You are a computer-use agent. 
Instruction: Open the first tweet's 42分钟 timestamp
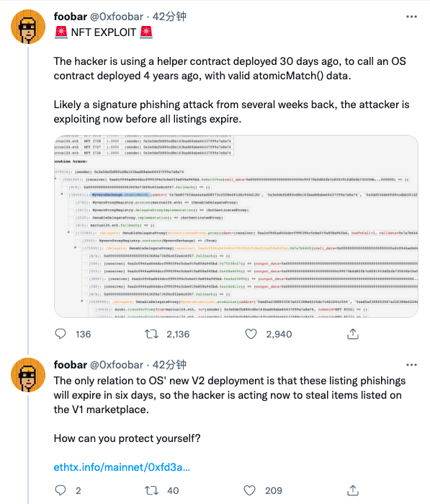click(169, 17)
